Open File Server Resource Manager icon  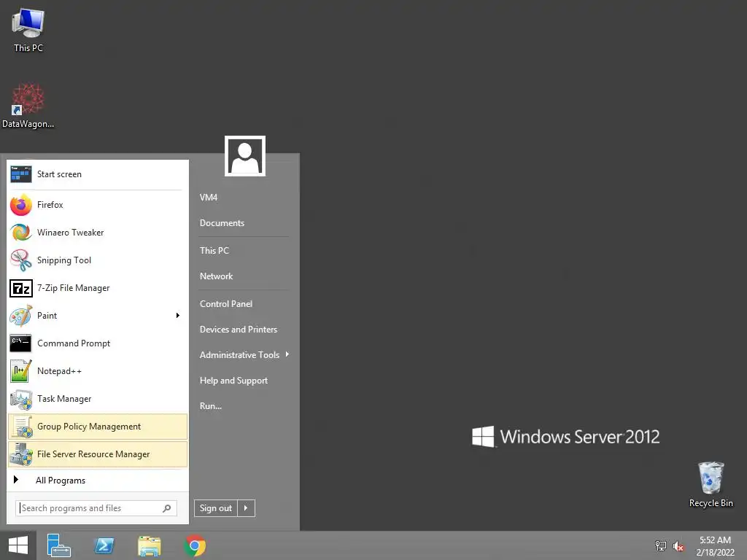tap(21, 454)
